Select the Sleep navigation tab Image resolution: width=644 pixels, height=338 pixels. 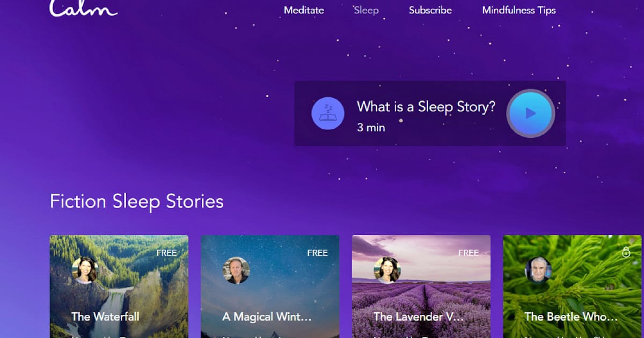coord(366,10)
